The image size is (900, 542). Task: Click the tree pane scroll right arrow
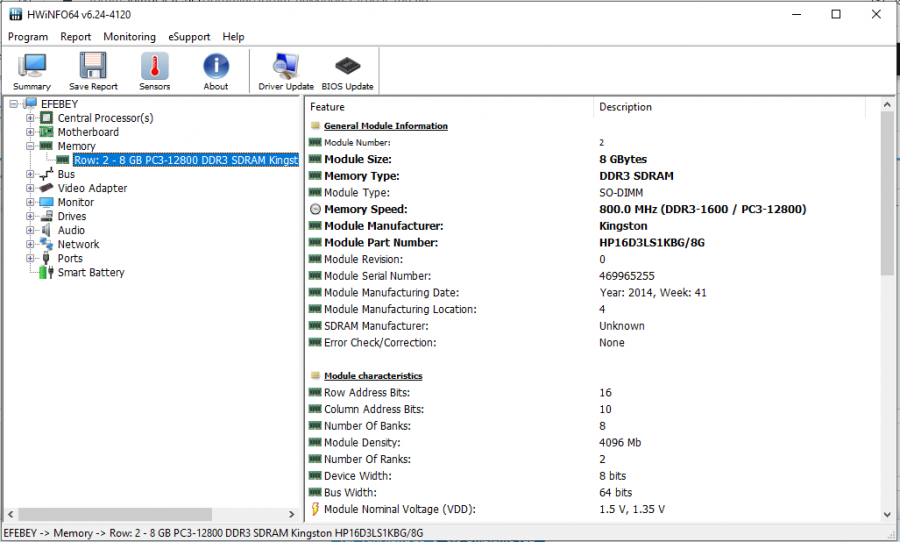click(292, 514)
